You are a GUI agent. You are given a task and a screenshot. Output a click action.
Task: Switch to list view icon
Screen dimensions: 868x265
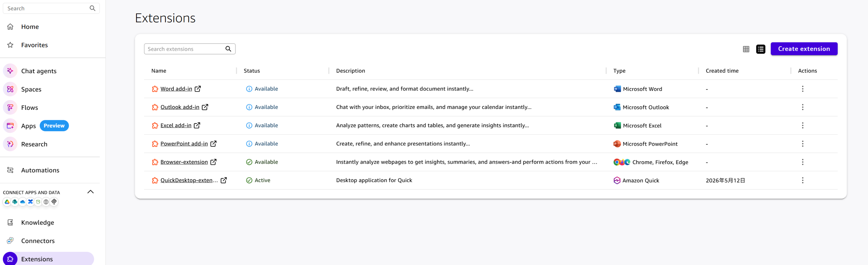761,49
